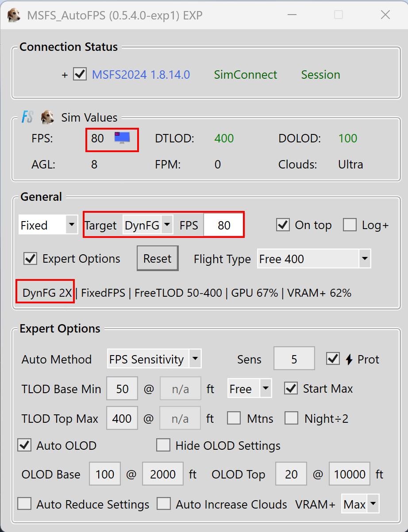Click the beagle icon beside Sim Values
The image size is (408, 532).
click(x=47, y=118)
